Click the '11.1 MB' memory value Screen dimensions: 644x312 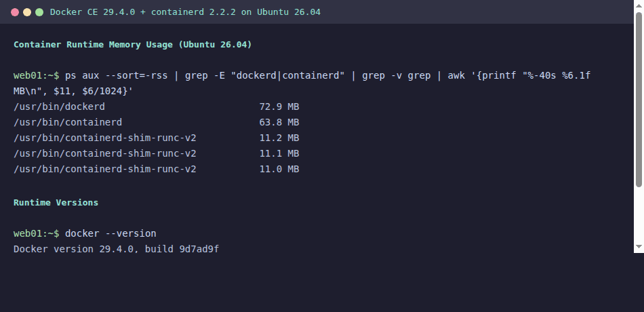click(279, 154)
